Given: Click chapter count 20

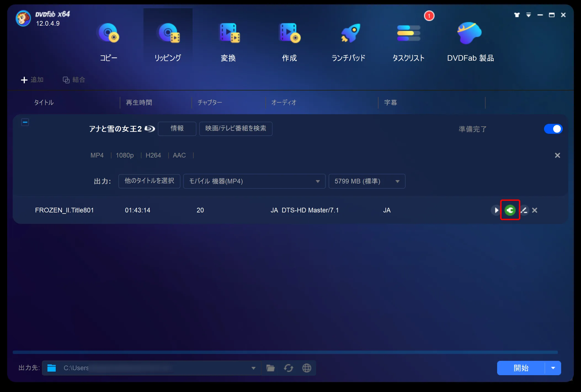Looking at the screenshot, I should [x=200, y=210].
